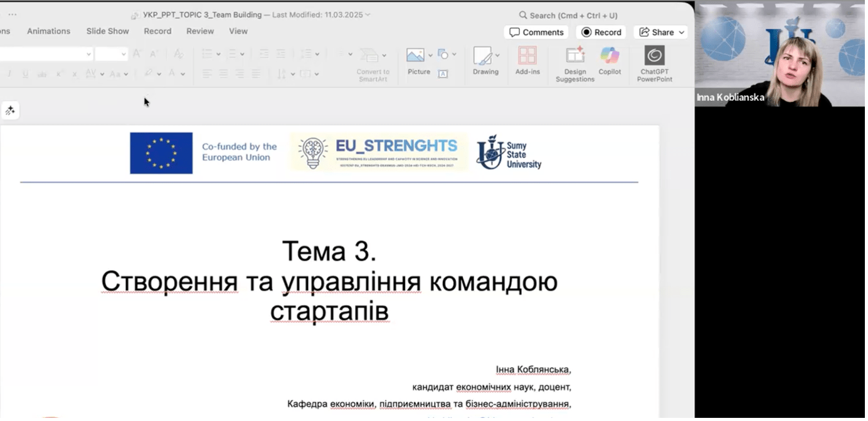868x421 pixels.
Task: Open the Share dropdown menu
Action: [x=662, y=33]
